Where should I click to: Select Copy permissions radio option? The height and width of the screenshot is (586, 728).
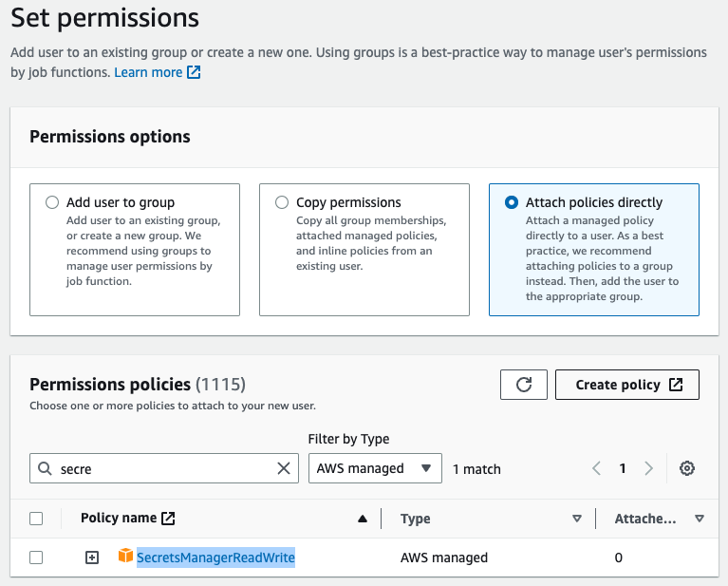pos(282,202)
